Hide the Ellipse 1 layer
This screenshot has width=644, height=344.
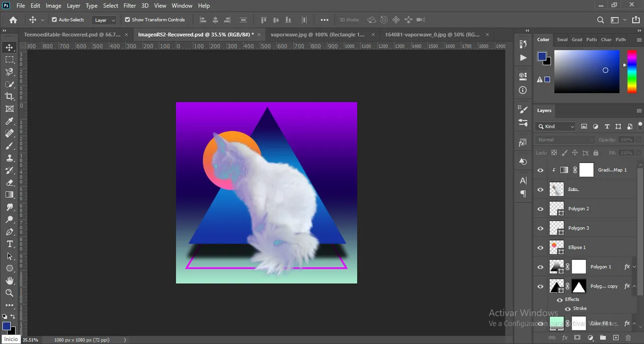point(540,248)
